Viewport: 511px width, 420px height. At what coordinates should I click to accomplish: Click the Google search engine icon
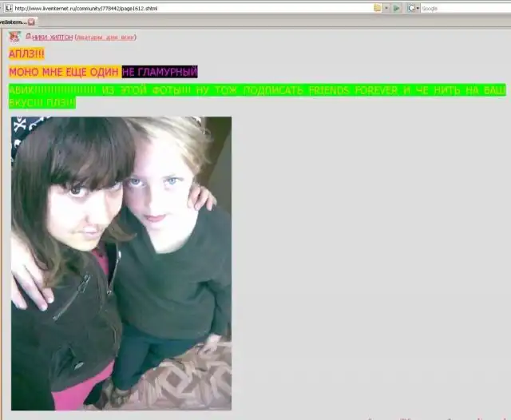412,7
